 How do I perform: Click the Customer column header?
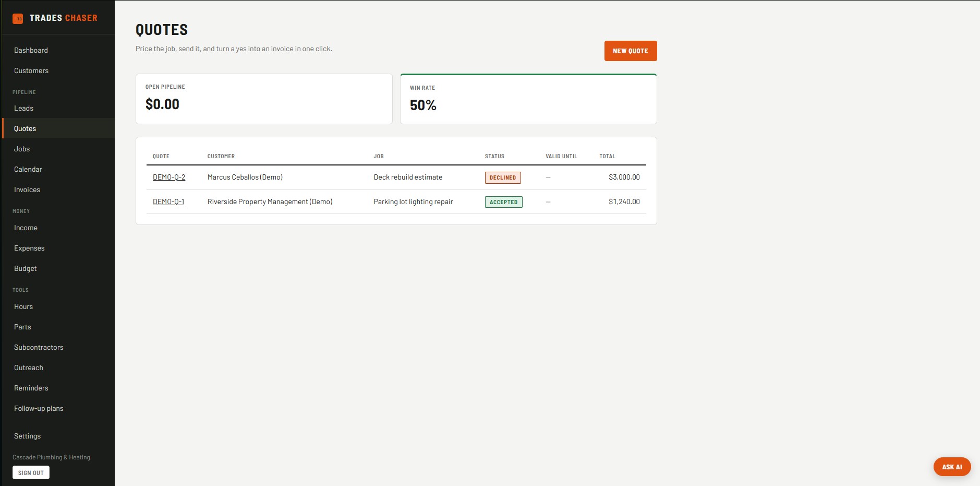click(221, 156)
